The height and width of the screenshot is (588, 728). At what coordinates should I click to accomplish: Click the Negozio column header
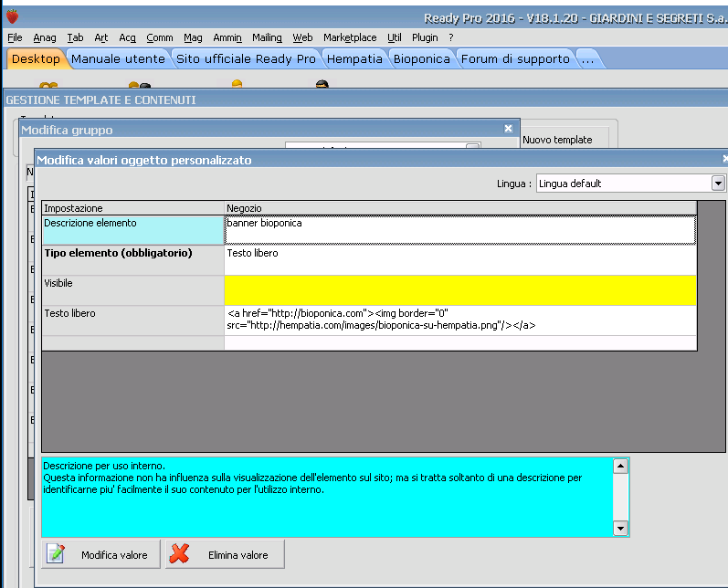click(460, 208)
